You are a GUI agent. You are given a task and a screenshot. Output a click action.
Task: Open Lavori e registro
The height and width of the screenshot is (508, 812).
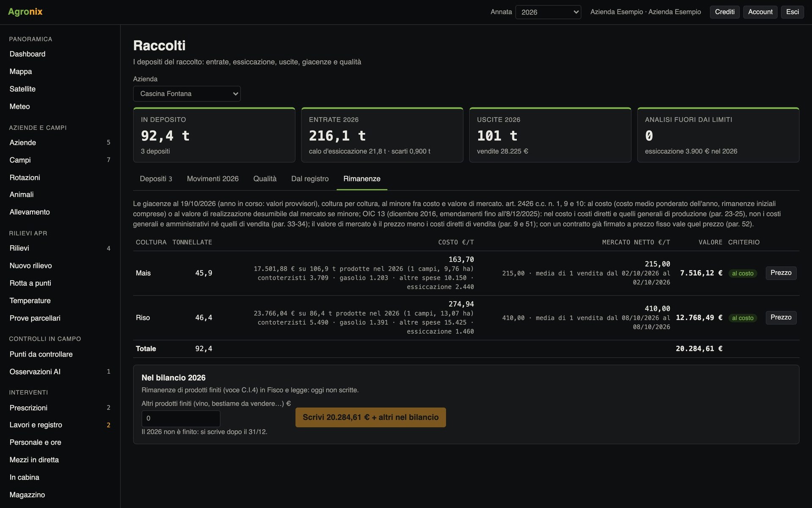click(x=60, y=425)
